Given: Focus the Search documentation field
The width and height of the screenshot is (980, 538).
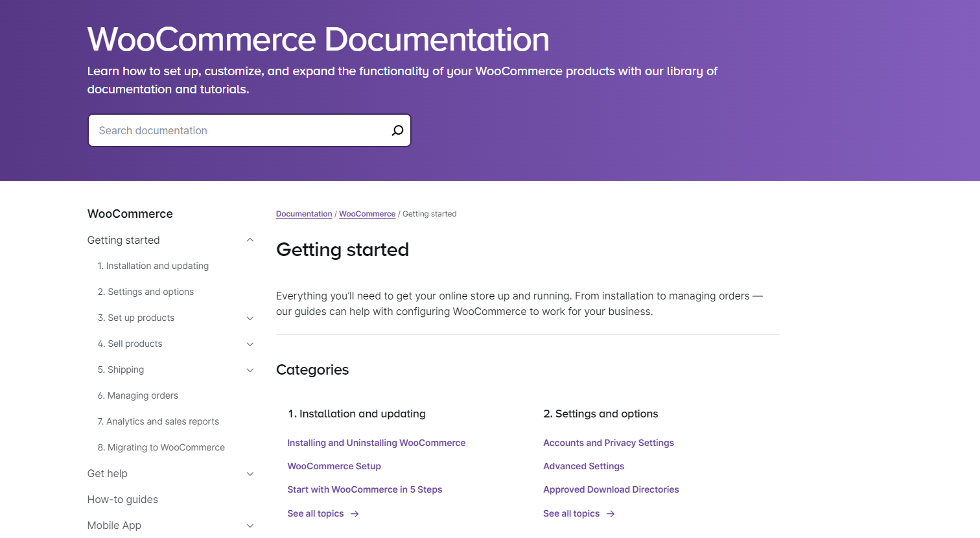Looking at the screenshot, I should coord(250,130).
